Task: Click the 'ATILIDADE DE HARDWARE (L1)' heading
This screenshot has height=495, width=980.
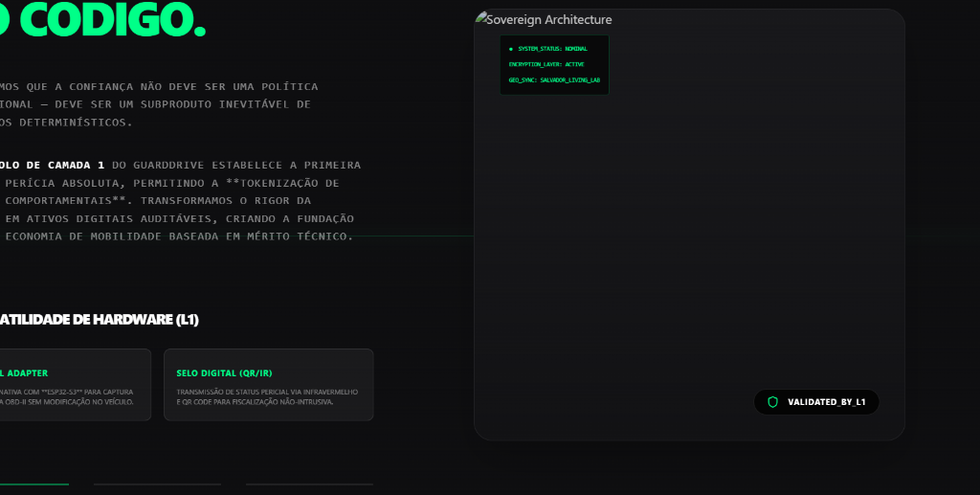Action: click(100, 320)
